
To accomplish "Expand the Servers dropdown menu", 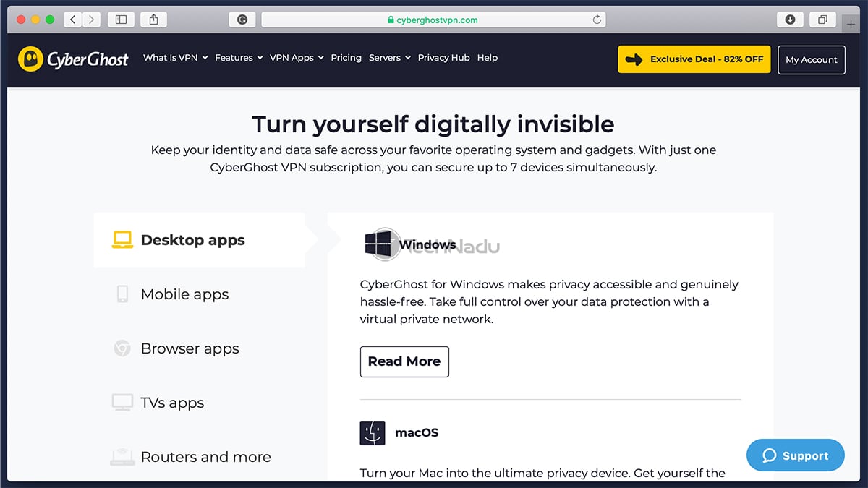I will point(390,58).
